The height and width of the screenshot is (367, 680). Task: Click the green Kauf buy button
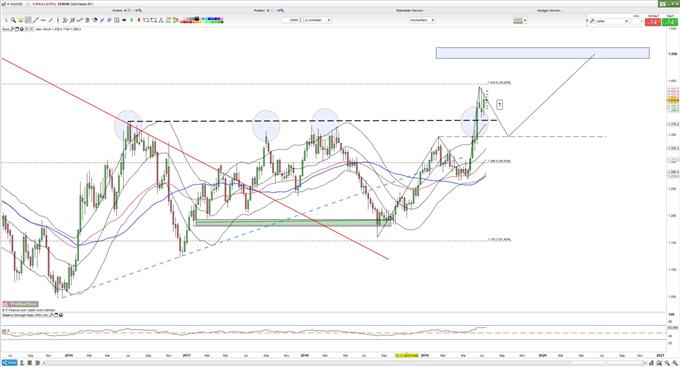(670, 21)
